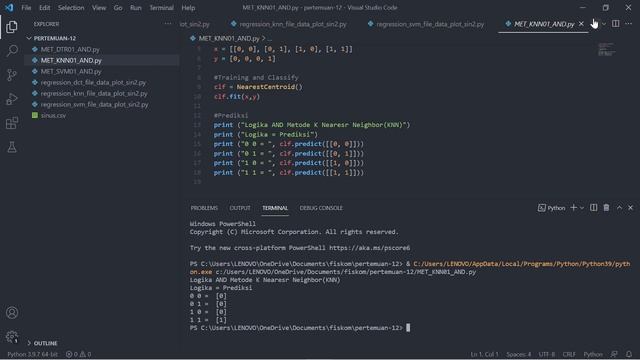Click terminal prompt input line

click(x=300, y=328)
